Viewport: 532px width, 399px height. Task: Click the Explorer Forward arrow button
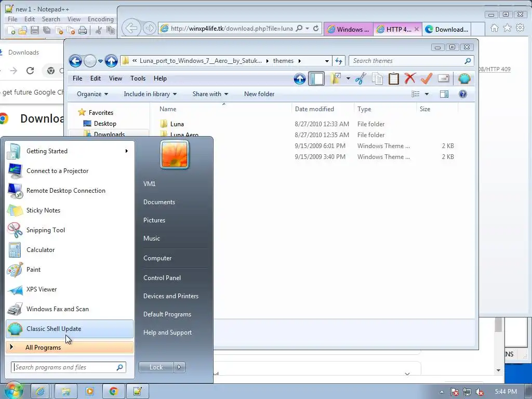pyautogui.click(x=90, y=61)
